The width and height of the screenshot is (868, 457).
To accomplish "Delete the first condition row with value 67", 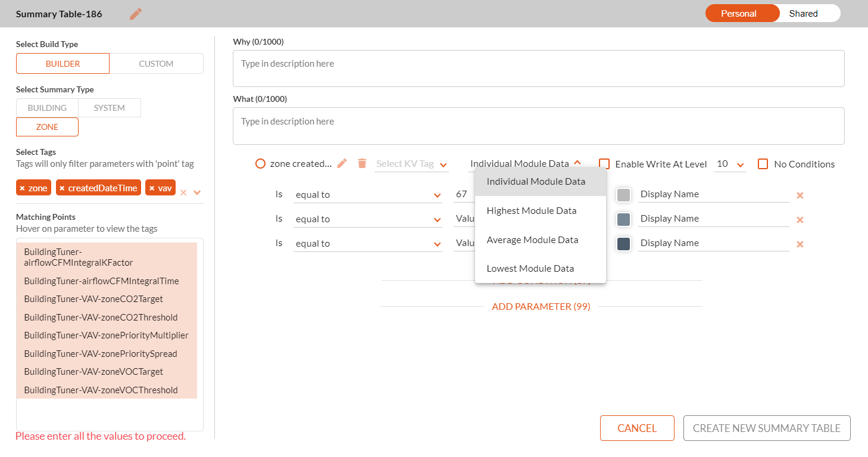I will 800,195.
